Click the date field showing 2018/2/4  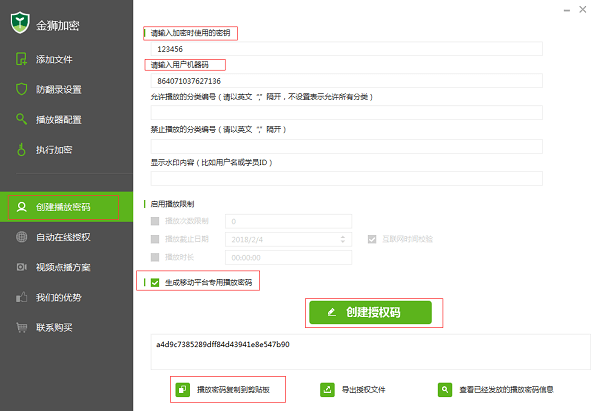(x=289, y=240)
